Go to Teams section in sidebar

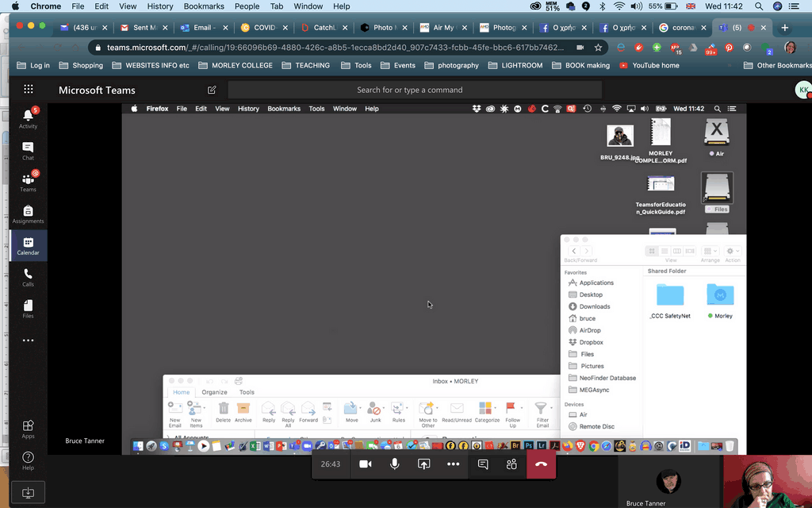tap(29, 183)
